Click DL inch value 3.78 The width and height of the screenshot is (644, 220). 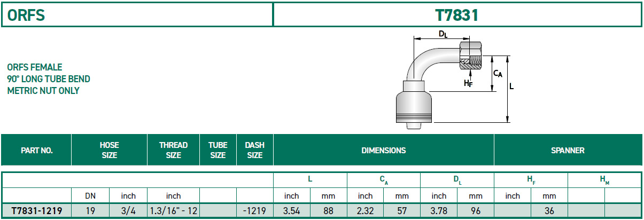[x=439, y=211]
